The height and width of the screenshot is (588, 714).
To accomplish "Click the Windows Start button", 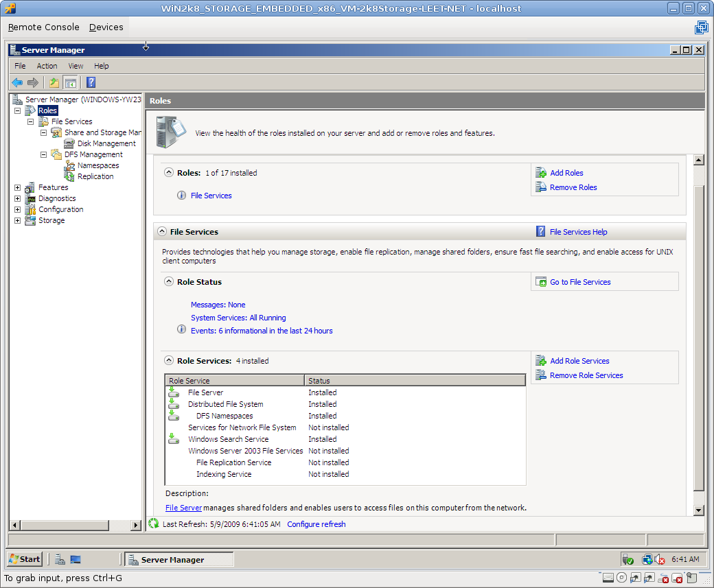I will point(25,559).
